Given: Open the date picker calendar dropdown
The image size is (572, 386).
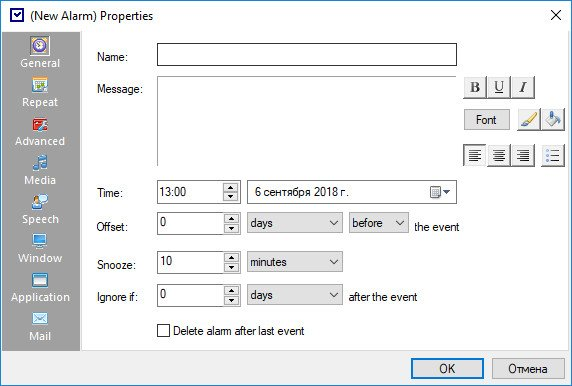Looking at the screenshot, I should pos(440,192).
